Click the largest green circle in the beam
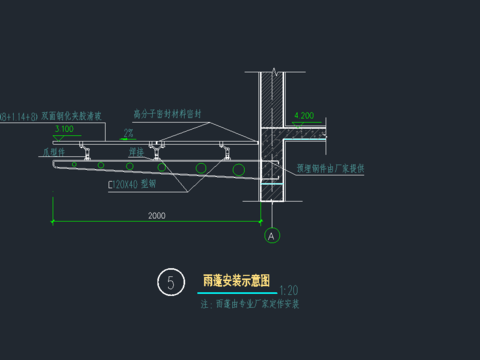Viewport: 480px width, 360px height. (x=239, y=170)
